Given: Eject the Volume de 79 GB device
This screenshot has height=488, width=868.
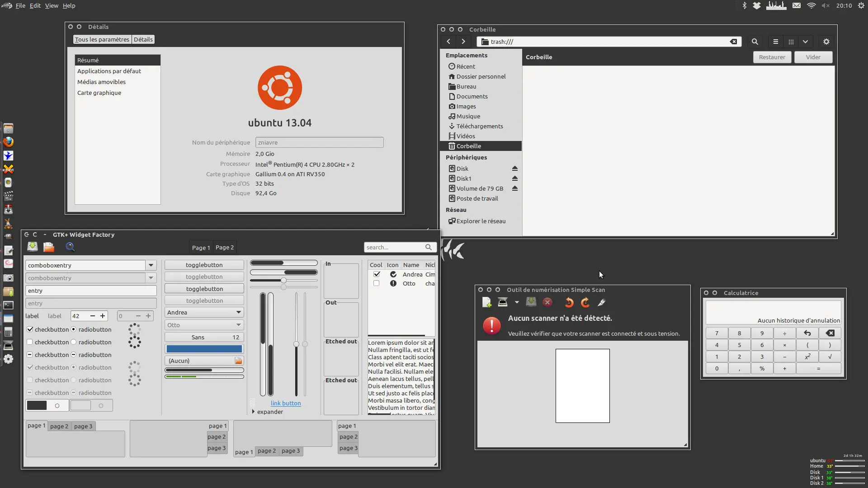Looking at the screenshot, I should (x=514, y=188).
